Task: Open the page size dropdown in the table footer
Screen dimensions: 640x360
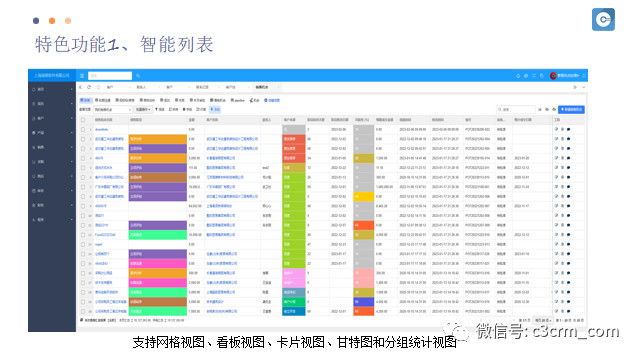Action: tap(543, 320)
